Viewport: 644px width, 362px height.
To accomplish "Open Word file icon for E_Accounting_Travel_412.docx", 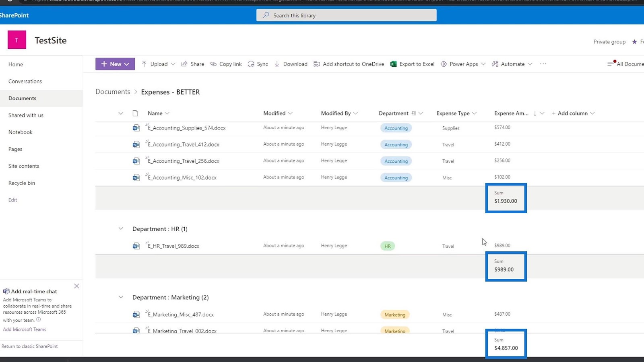I will tap(136, 144).
